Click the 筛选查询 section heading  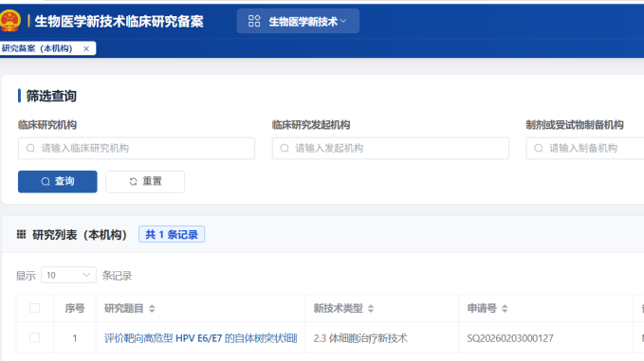51,96
